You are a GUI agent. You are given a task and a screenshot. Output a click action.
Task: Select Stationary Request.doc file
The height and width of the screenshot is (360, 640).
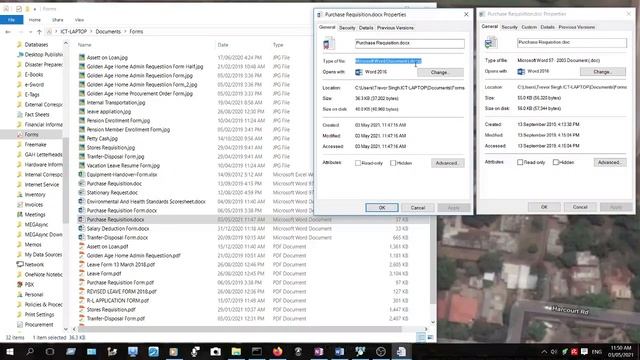pyautogui.click(x=112, y=192)
